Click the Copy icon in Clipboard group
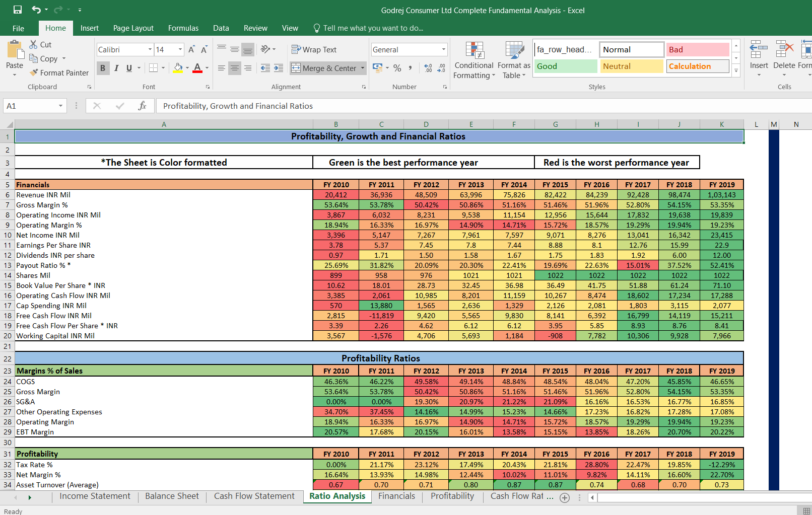812x515 pixels. click(x=34, y=58)
